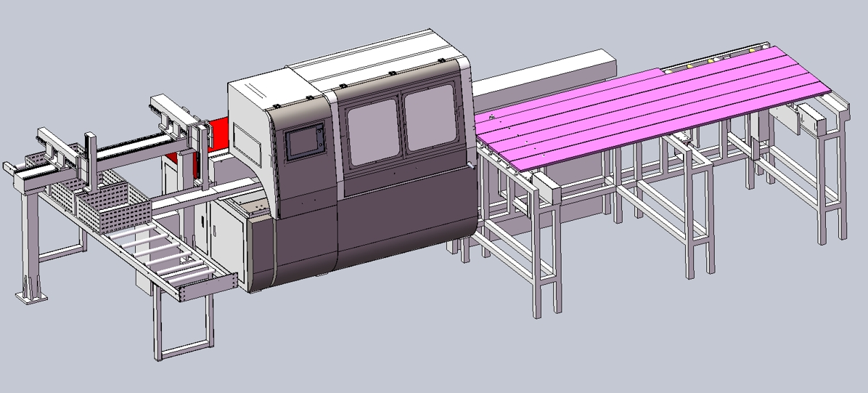Click the touchscreen control panel on the machine

pos(300,144)
